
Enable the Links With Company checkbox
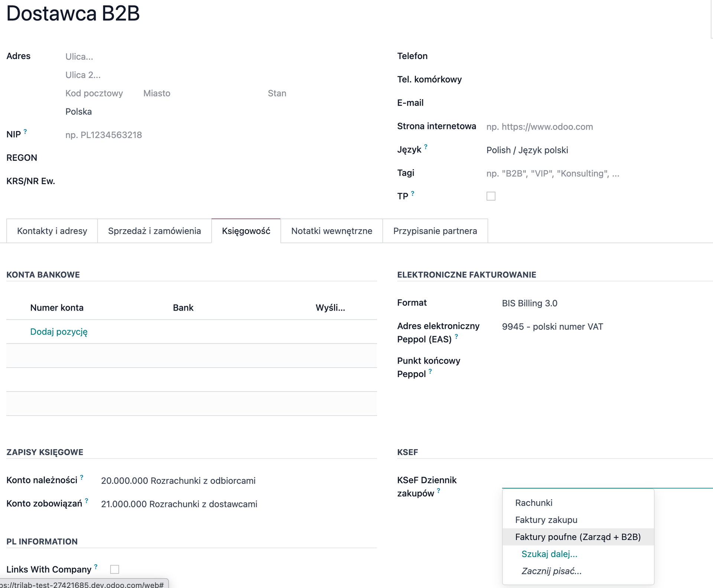(x=115, y=569)
